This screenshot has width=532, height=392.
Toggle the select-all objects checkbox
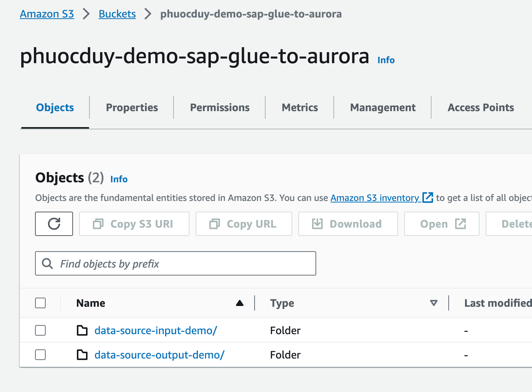pos(40,303)
